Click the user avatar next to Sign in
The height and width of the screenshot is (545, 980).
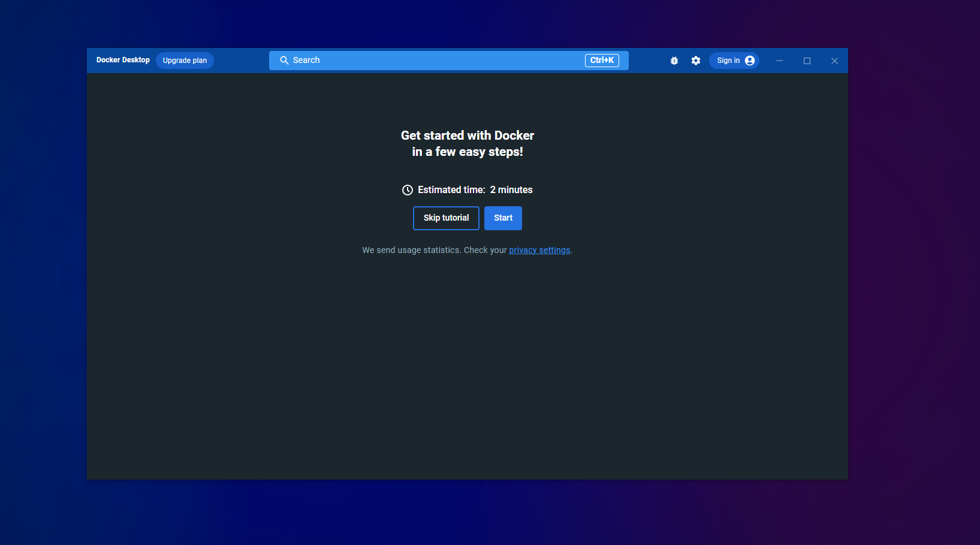tap(749, 60)
